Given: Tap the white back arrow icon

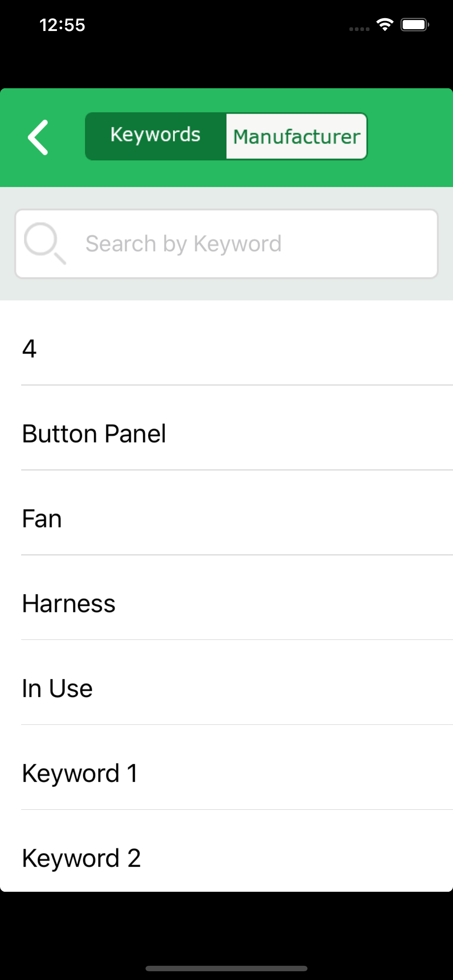Looking at the screenshot, I should 38,137.
